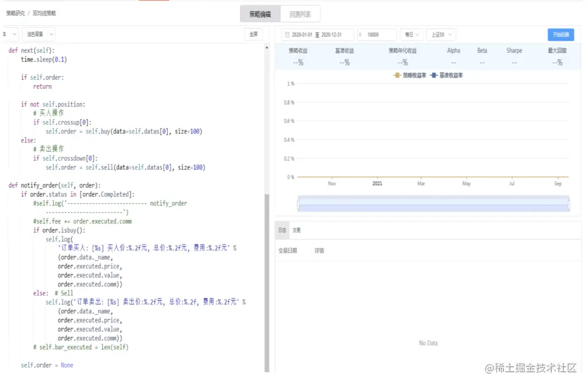Switch to the 交易 trades tab
The height and width of the screenshot is (385, 588).
coord(297,230)
